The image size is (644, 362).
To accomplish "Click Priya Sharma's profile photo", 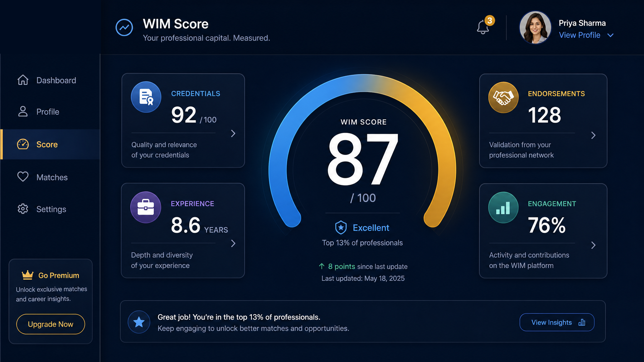I will (535, 28).
